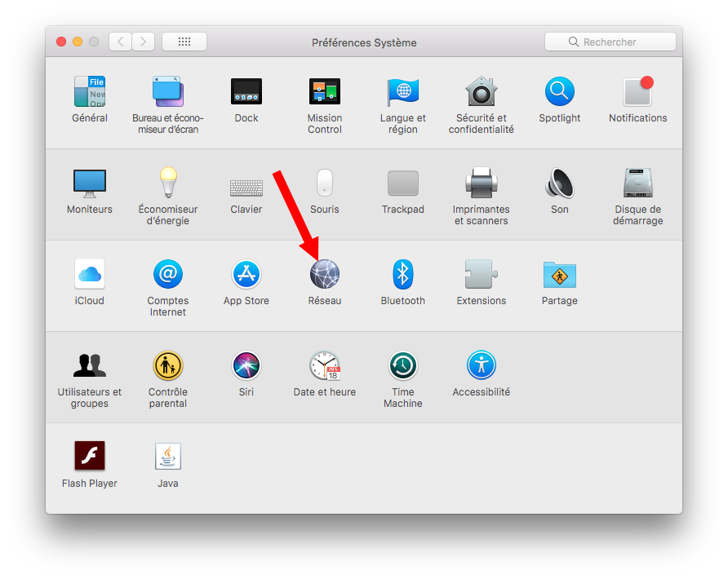Viewport: 728px width, 579px height.
Task: Open the iCloud preferences
Action: coord(90,274)
